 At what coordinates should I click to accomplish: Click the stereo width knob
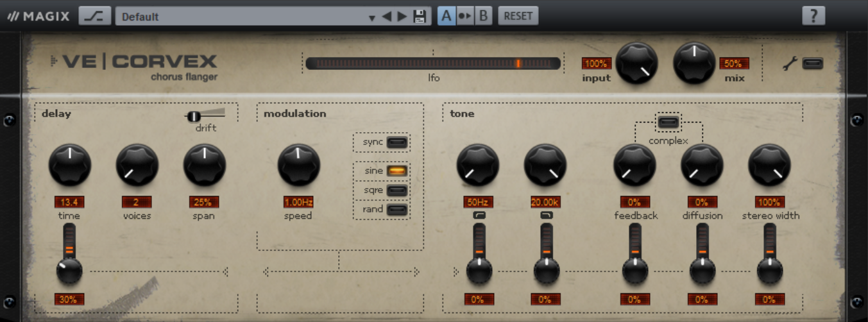(x=769, y=165)
